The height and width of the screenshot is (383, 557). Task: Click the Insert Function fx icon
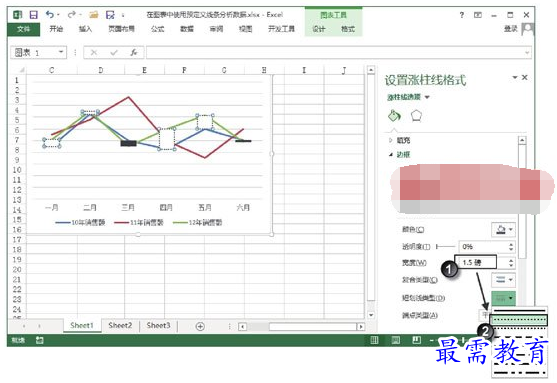pos(134,53)
